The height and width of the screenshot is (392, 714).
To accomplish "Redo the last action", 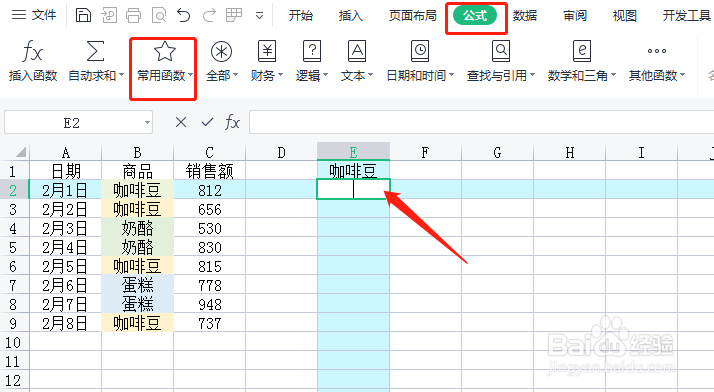I will (209, 15).
